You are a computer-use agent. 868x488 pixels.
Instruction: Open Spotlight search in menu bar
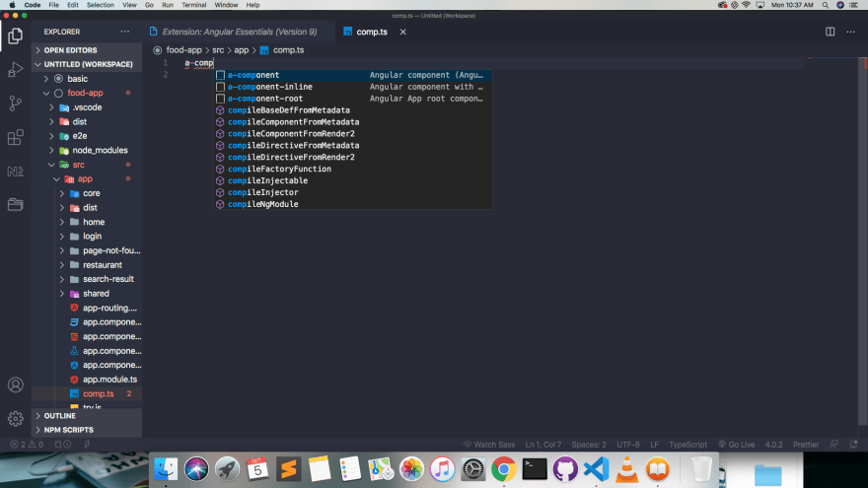825,5
